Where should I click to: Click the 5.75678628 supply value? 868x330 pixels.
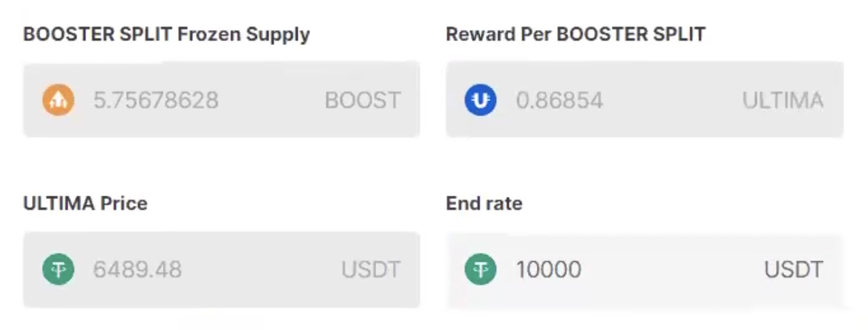(156, 100)
